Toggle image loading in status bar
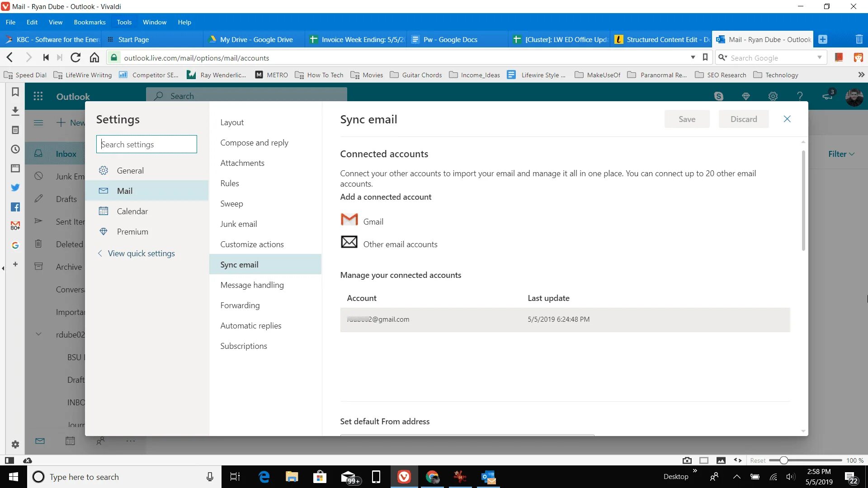Viewport: 868px width, 488px height. (x=721, y=460)
